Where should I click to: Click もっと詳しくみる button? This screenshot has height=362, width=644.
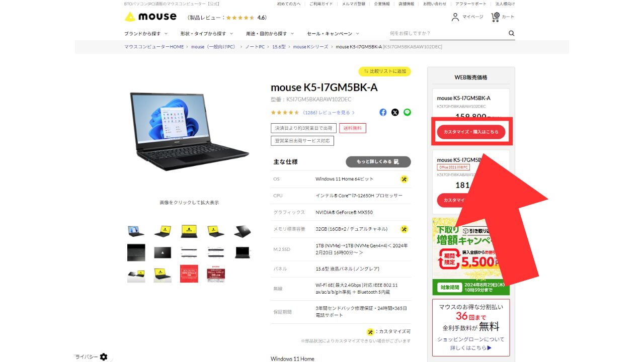(378, 162)
